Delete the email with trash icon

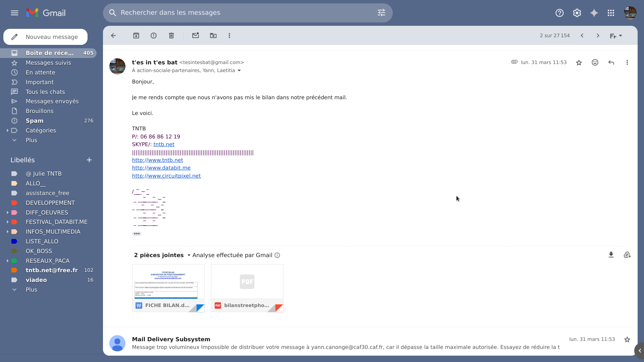171,36
